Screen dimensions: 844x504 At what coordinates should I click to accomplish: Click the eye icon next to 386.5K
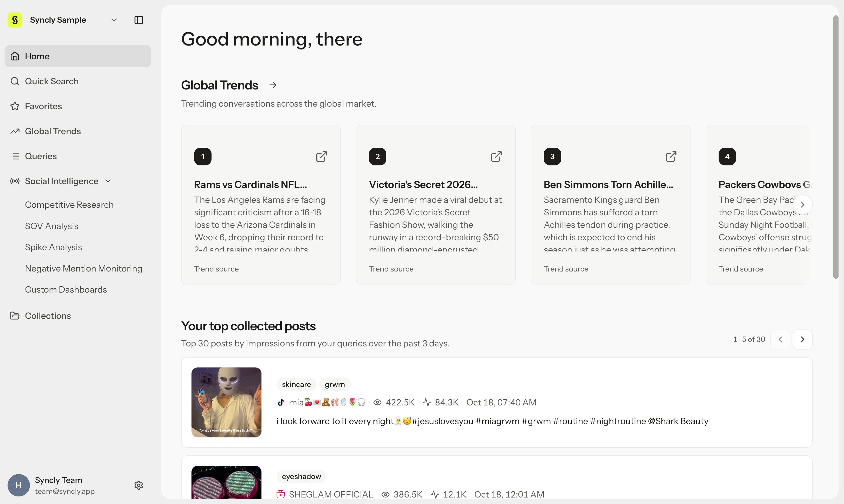click(x=385, y=494)
